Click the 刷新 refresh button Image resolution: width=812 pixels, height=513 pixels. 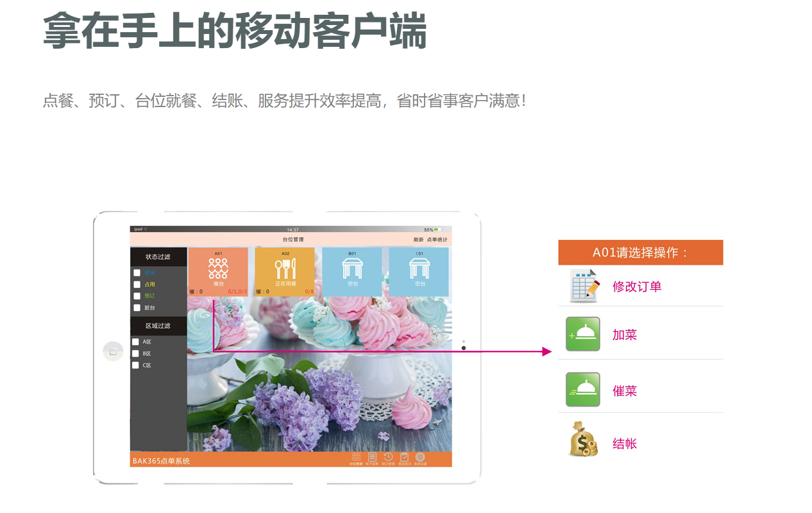[418, 240]
